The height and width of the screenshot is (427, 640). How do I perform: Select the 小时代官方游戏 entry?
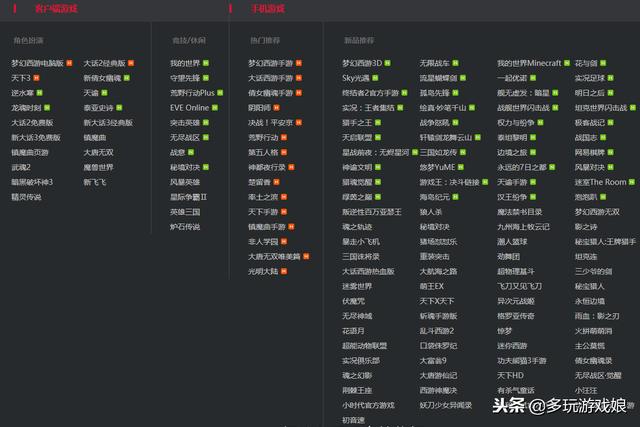[368, 405]
